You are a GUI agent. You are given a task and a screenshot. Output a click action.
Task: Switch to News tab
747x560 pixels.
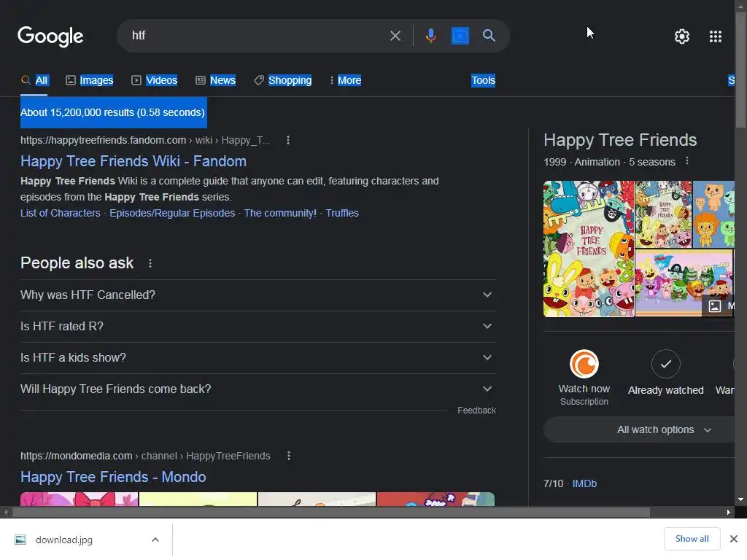(216, 80)
